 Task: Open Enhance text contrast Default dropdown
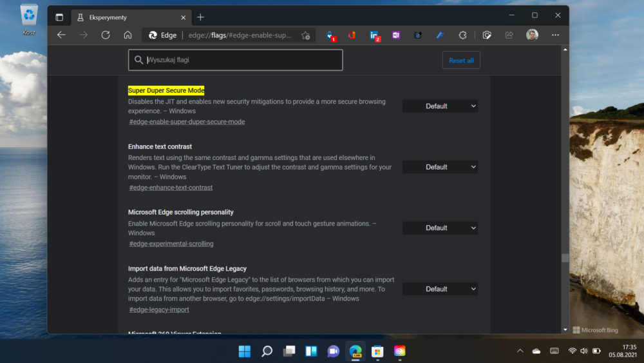click(440, 167)
